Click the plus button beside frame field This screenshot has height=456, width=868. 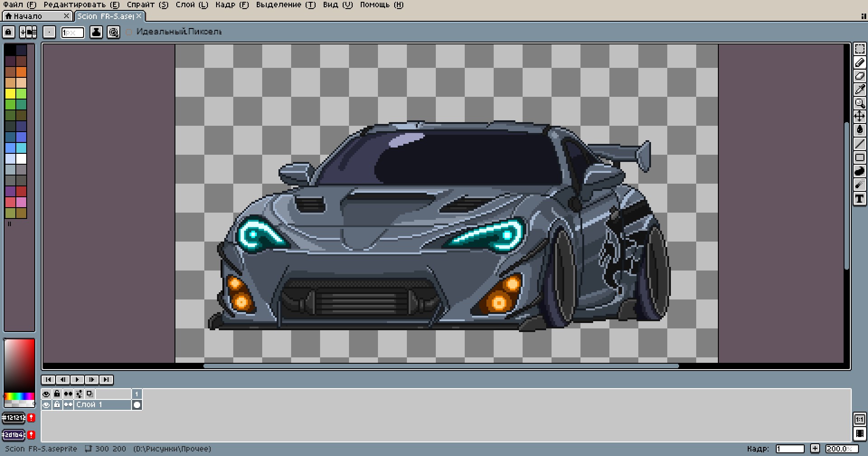click(x=815, y=449)
